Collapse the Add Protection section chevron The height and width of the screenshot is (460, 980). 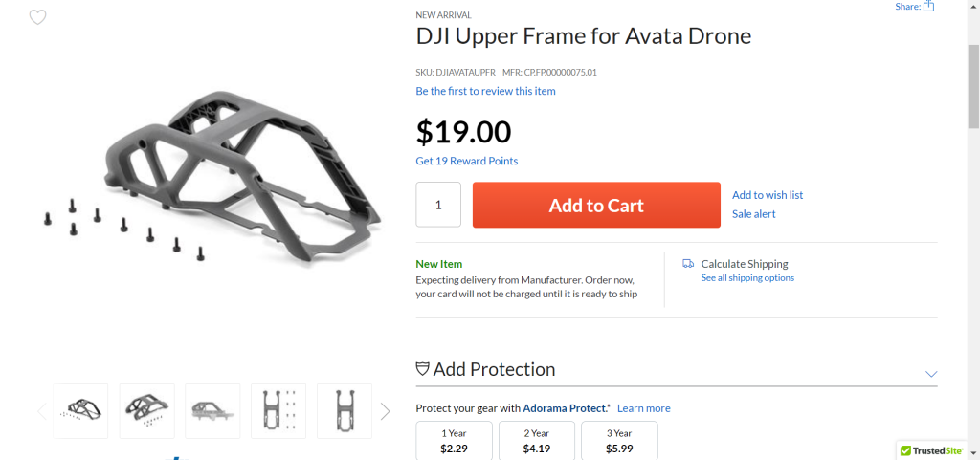pos(931,373)
